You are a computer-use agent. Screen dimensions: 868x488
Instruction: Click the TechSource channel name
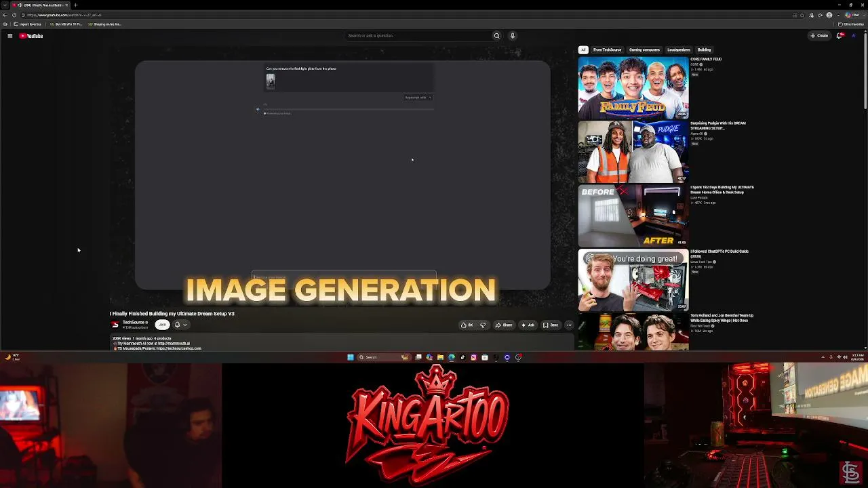pyautogui.click(x=133, y=323)
